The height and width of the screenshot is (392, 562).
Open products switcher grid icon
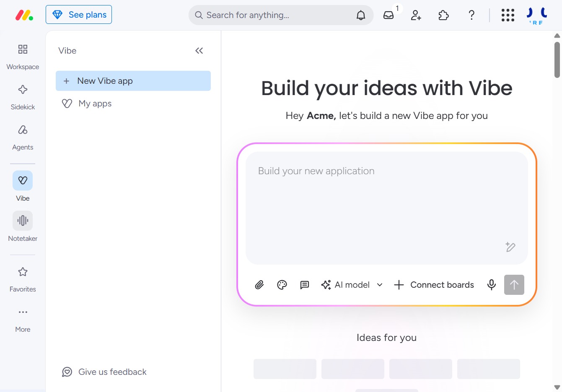point(508,15)
